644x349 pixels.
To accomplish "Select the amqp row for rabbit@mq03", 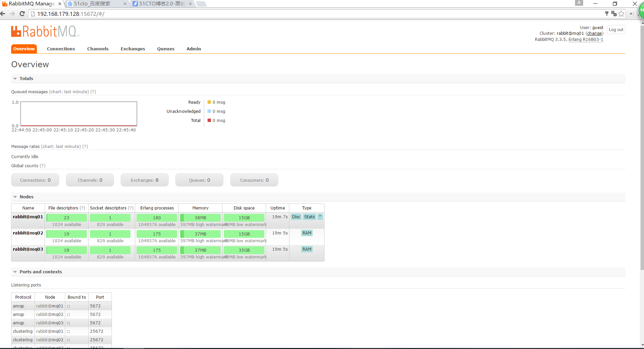I will tap(62, 323).
